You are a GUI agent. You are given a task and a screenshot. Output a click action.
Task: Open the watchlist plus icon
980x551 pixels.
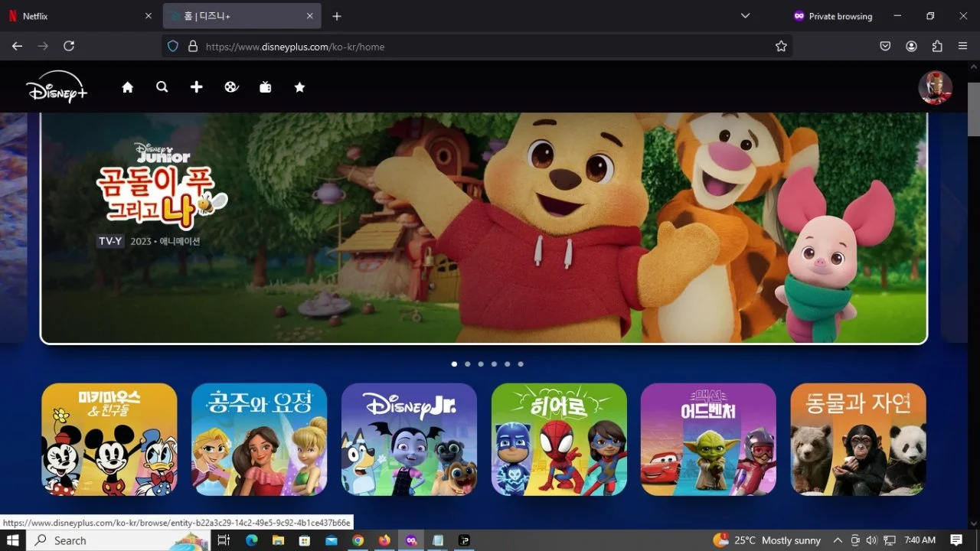pyautogui.click(x=197, y=87)
